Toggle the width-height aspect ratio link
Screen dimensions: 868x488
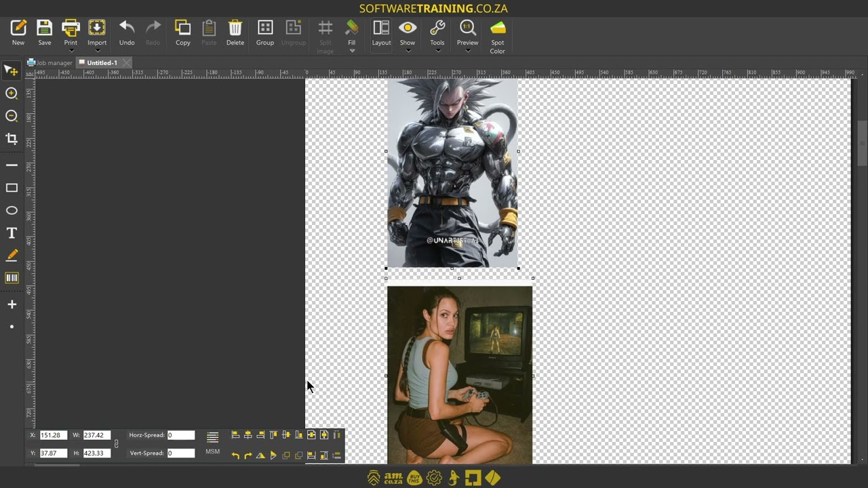click(x=116, y=444)
